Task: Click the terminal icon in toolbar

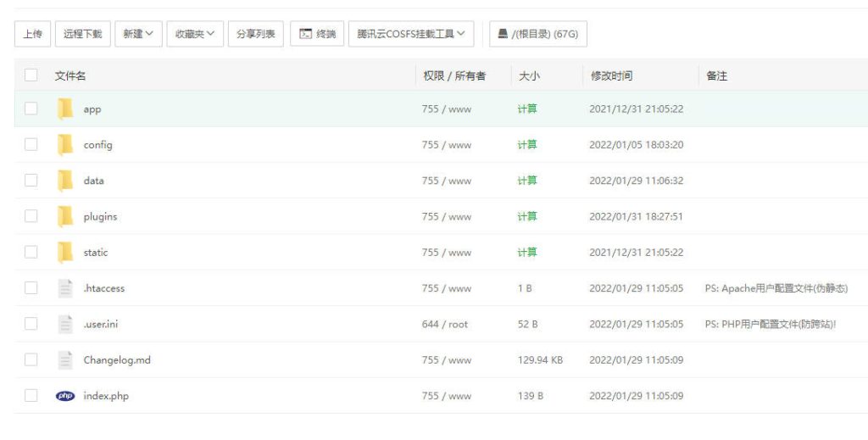Action: [x=305, y=34]
